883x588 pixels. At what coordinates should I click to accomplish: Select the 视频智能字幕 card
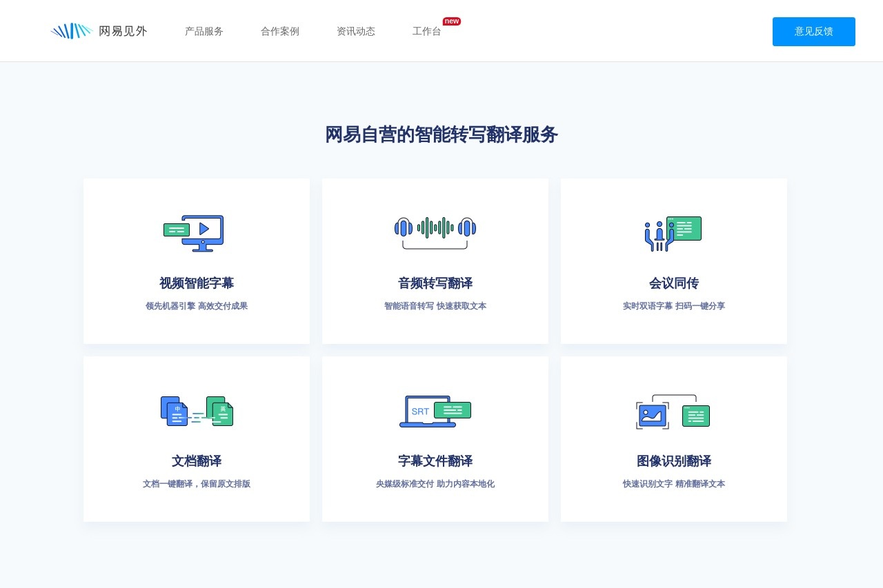click(x=197, y=261)
